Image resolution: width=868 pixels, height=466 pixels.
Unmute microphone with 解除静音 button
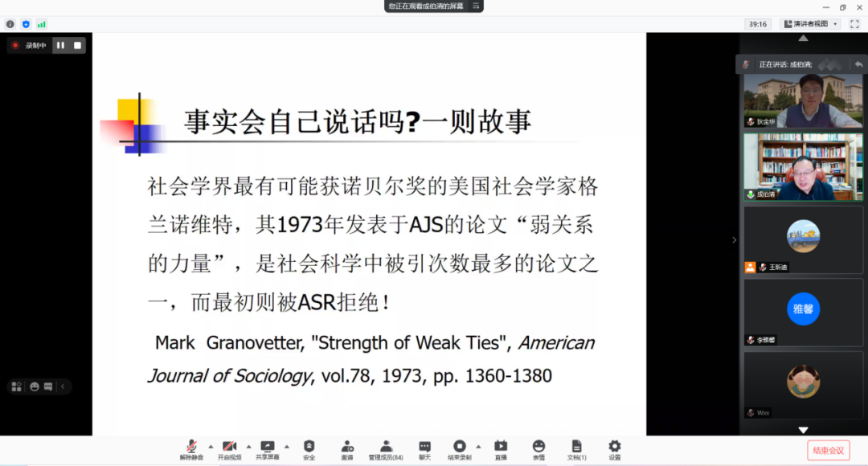tap(191, 449)
